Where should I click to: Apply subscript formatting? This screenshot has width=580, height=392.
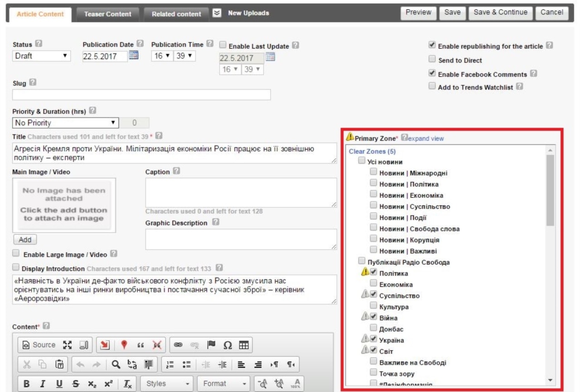(92, 384)
